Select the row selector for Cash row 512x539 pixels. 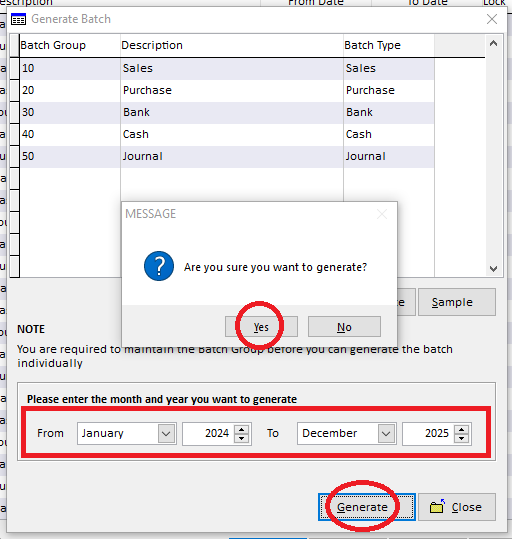tap(14, 134)
